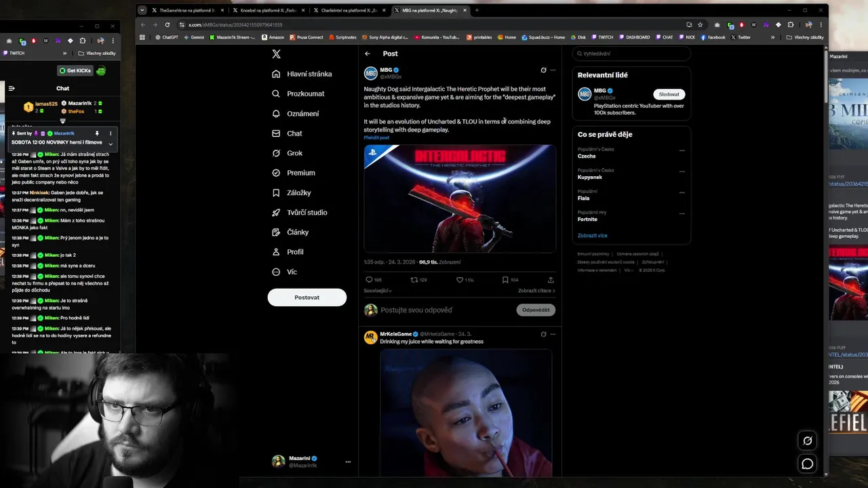Select the Fortnite trend entry
Viewport: 868px width, 488px height.
(631, 216)
